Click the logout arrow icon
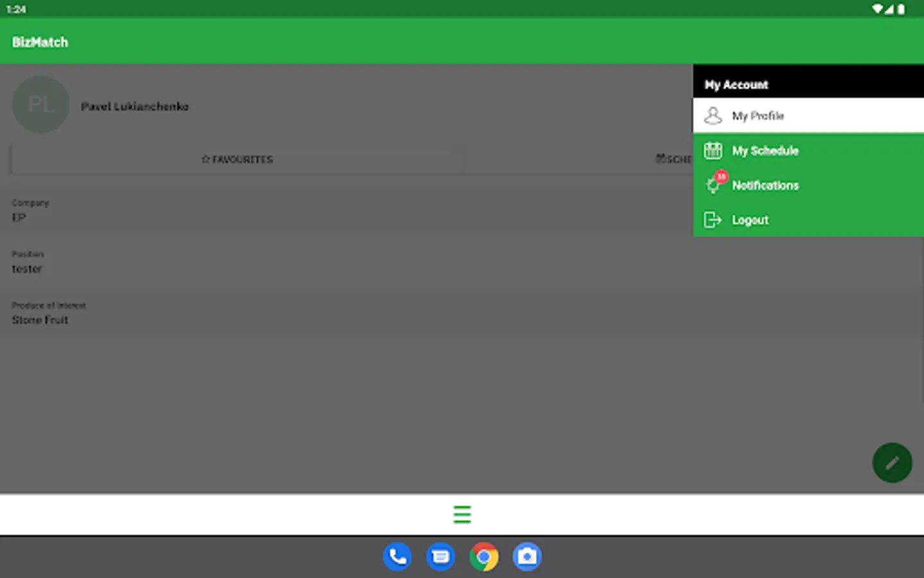This screenshot has height=578, width=924. (713, 220)
